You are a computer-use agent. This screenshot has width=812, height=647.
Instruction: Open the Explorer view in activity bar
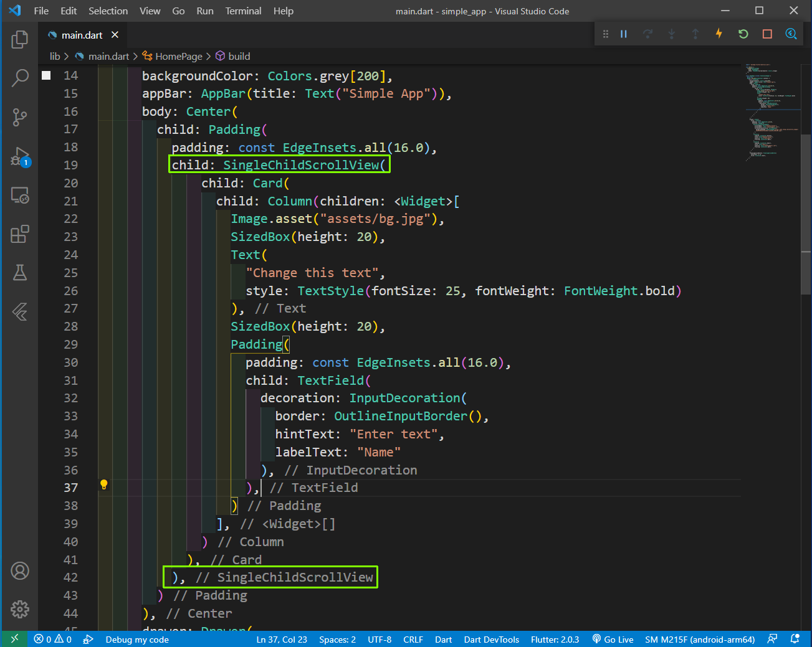(x=20, y=39)
